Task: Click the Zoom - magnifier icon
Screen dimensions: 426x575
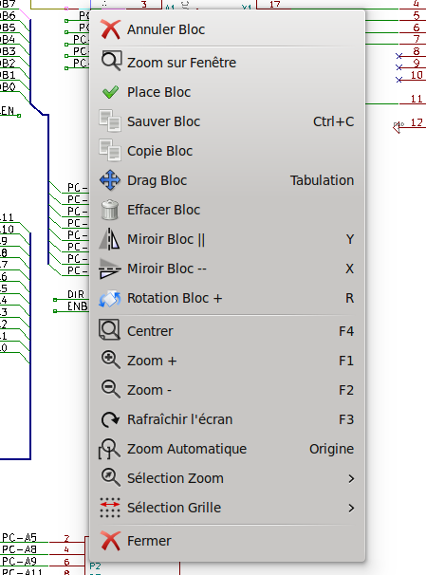Action: [110, 389]
